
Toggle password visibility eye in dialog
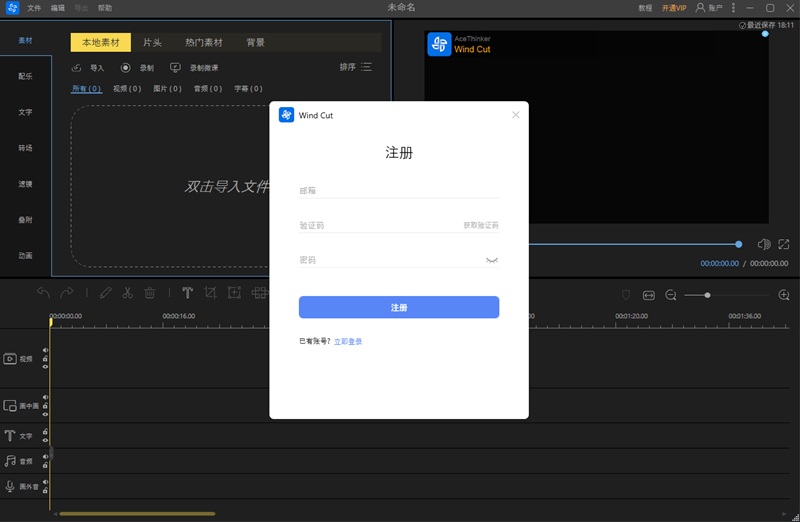tap(492, 260)
